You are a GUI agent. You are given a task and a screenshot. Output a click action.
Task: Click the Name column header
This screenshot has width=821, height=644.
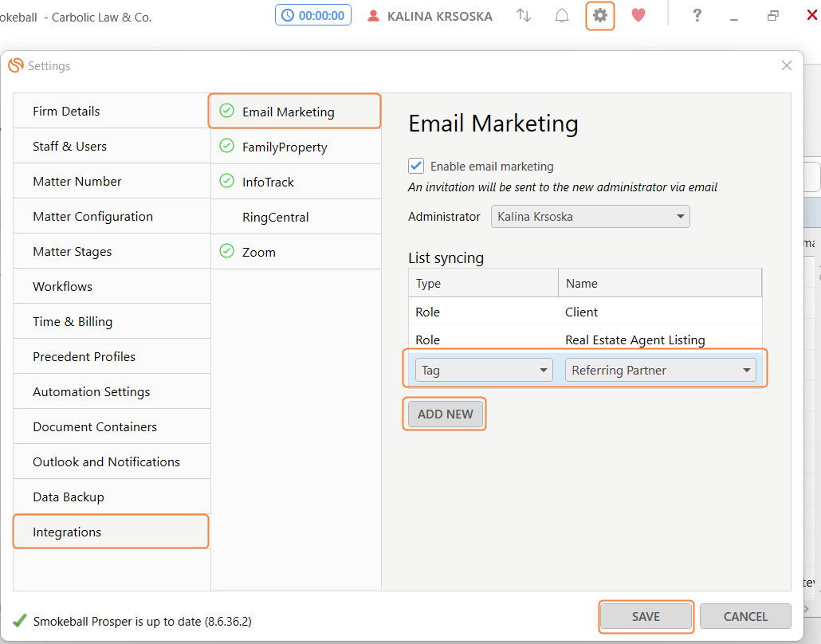(x=660, y=283)
